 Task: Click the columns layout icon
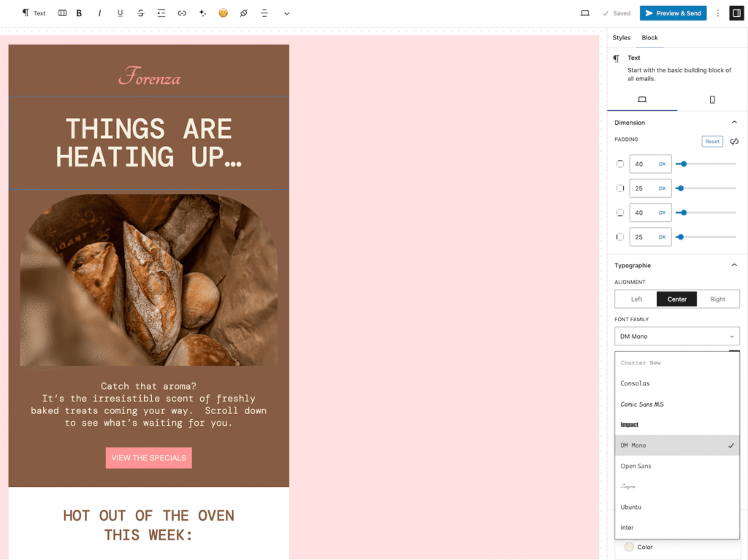click(62, 13)
